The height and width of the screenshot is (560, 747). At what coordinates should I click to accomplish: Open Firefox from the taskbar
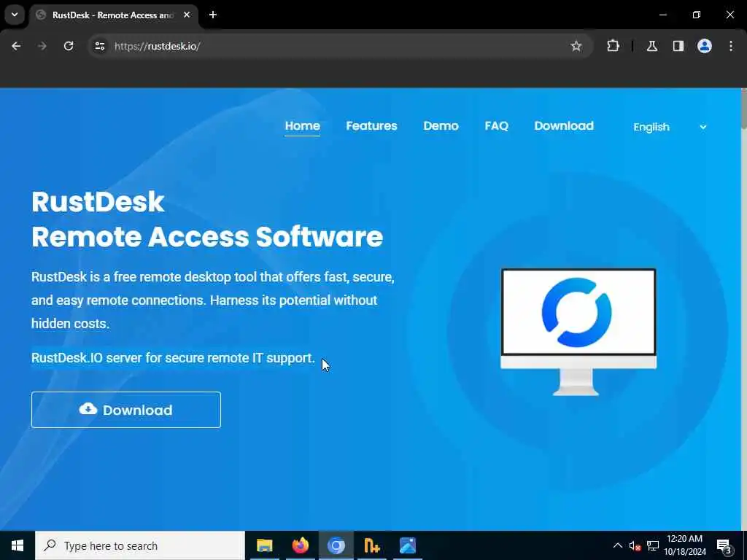tap(300, 545)
